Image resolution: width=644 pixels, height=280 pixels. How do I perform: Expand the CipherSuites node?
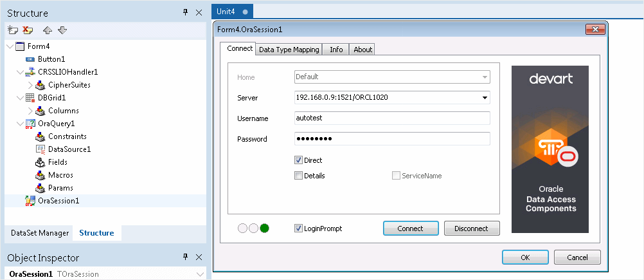pyautogui.click(x=30, y=85)
